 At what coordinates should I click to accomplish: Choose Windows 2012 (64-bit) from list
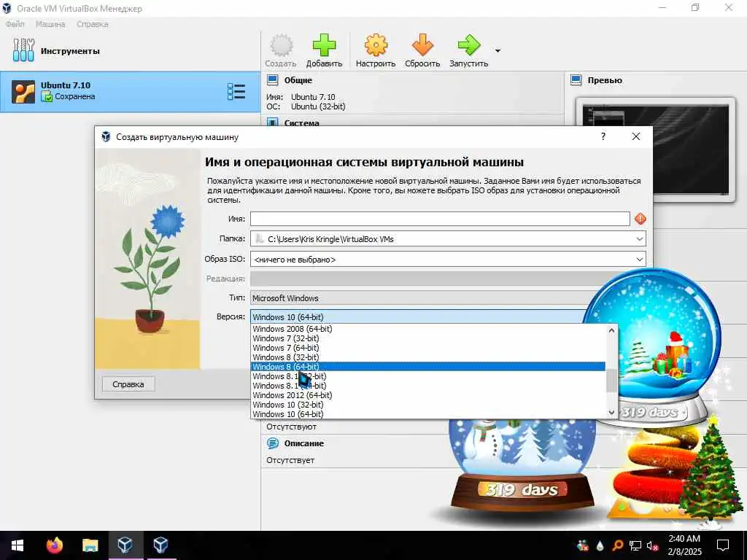coord(427,395)
